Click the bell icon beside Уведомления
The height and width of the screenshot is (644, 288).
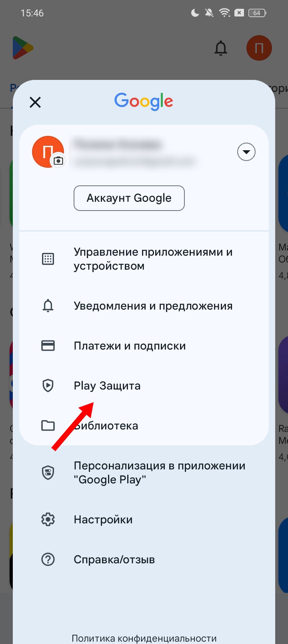[x=48, y=306]
